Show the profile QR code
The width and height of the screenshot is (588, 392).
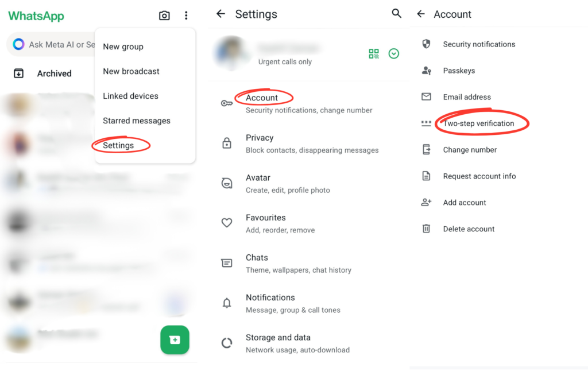point(373,53)
